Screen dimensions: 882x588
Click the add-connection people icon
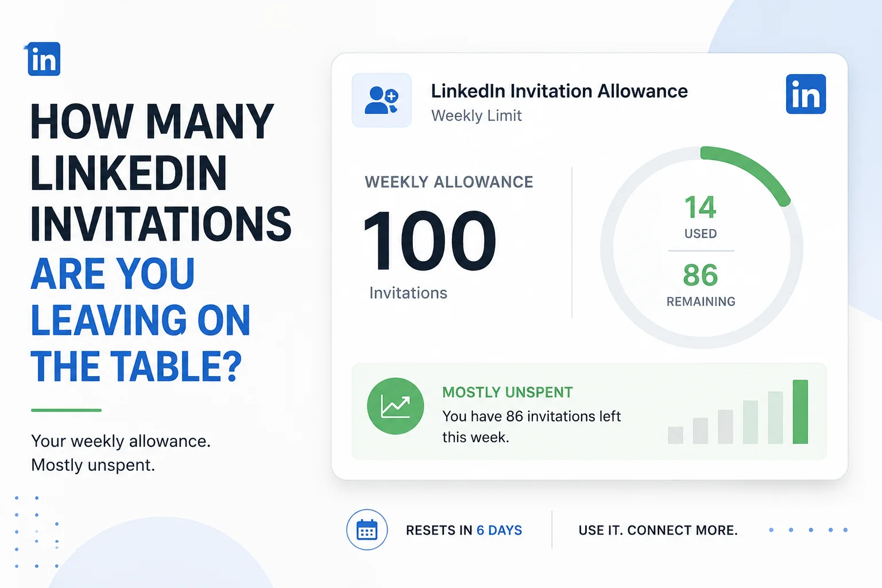(382, 100)
